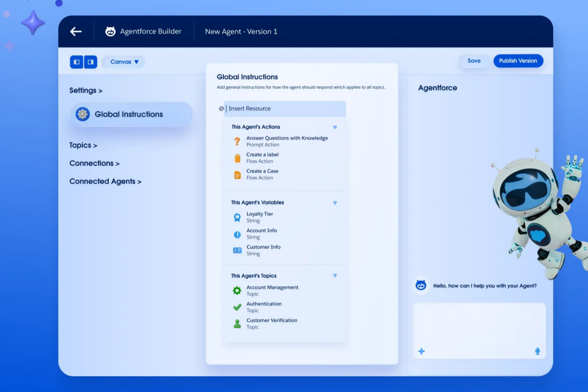Select the Account Management gear icon

[x=237, y=291]
